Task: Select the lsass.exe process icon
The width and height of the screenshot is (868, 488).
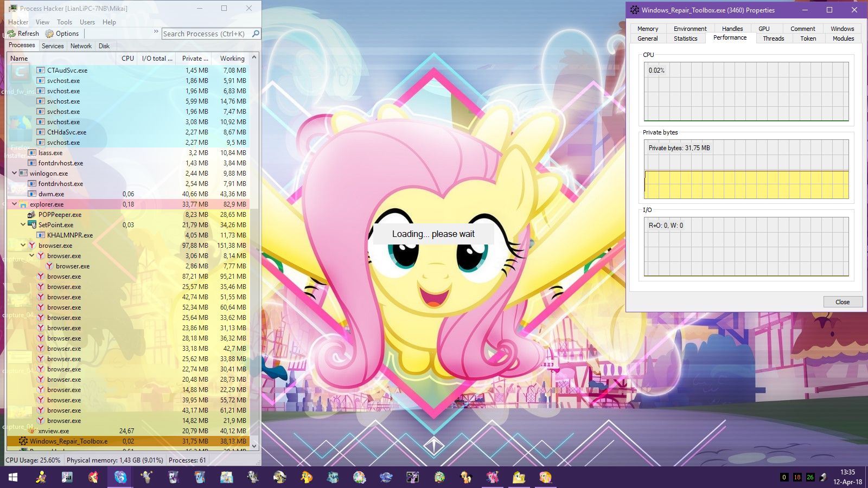Action: click(x=32, y=153)
